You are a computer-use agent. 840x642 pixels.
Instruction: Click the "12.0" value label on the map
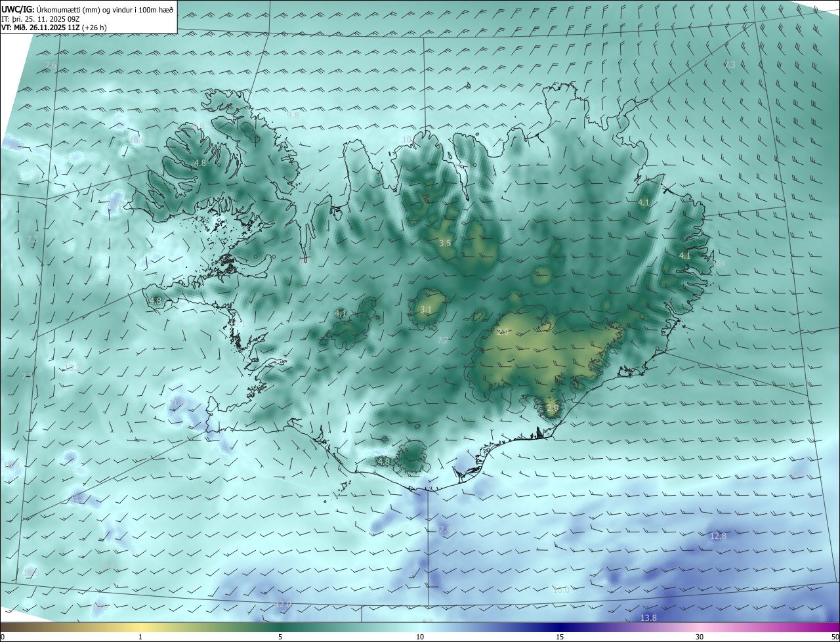click(x=282, y=604)
